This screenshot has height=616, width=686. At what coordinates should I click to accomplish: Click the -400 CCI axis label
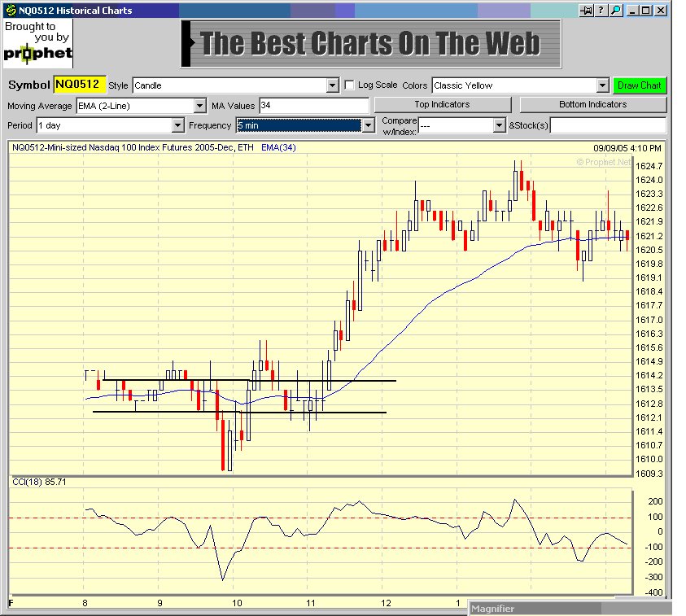(654, 593)
